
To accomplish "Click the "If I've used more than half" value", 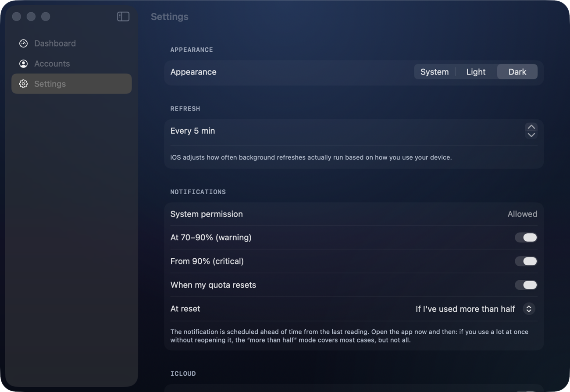I will pyautogui.click(x=465, y=309).
